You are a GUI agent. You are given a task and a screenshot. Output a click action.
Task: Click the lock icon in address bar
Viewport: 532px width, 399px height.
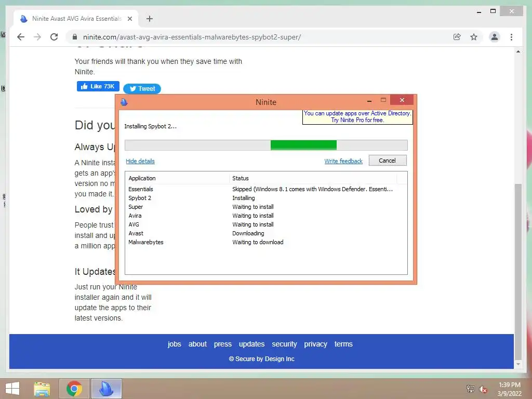(x=75, y=37)
